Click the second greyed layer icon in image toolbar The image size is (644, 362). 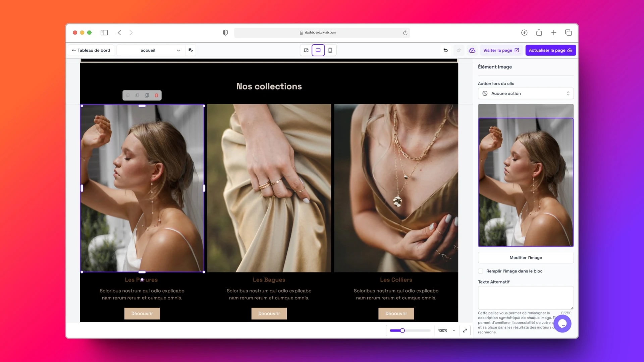137,96
